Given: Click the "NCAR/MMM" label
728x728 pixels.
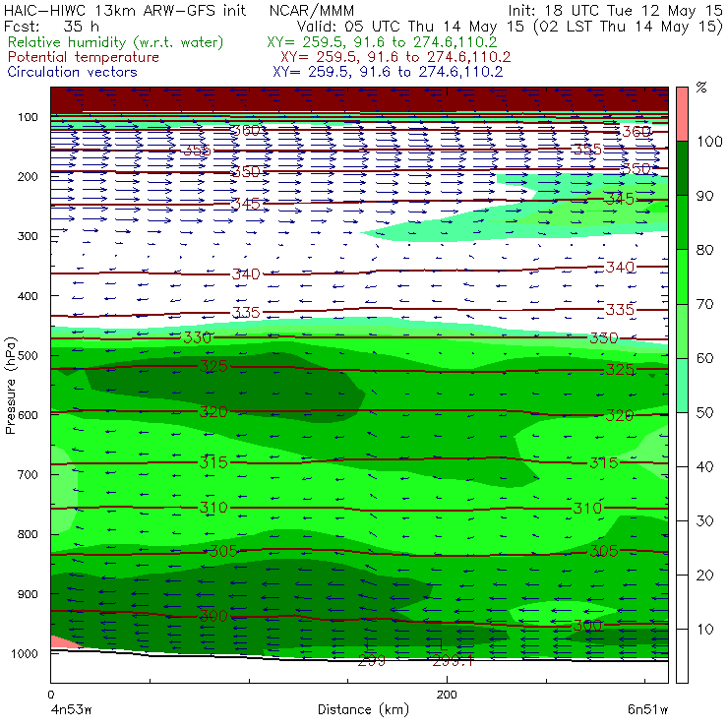Looking at the screenshot, I should (312, 11).
